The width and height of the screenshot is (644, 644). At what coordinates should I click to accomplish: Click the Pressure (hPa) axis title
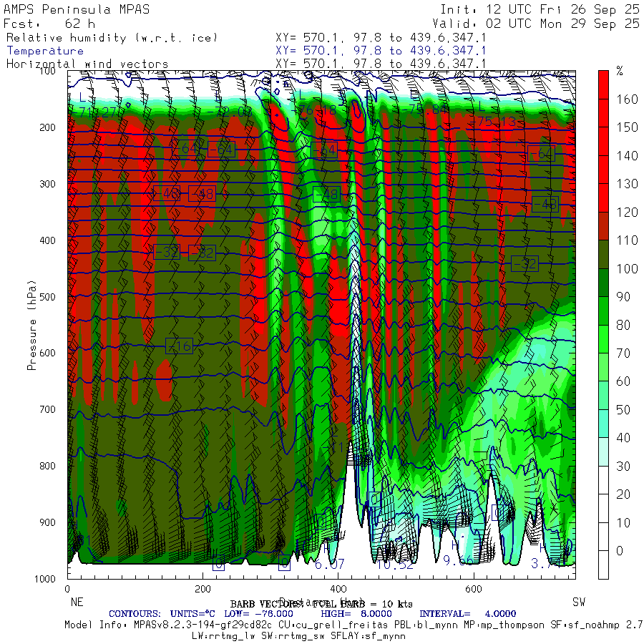pyautogui.click(x=31, y=326)
